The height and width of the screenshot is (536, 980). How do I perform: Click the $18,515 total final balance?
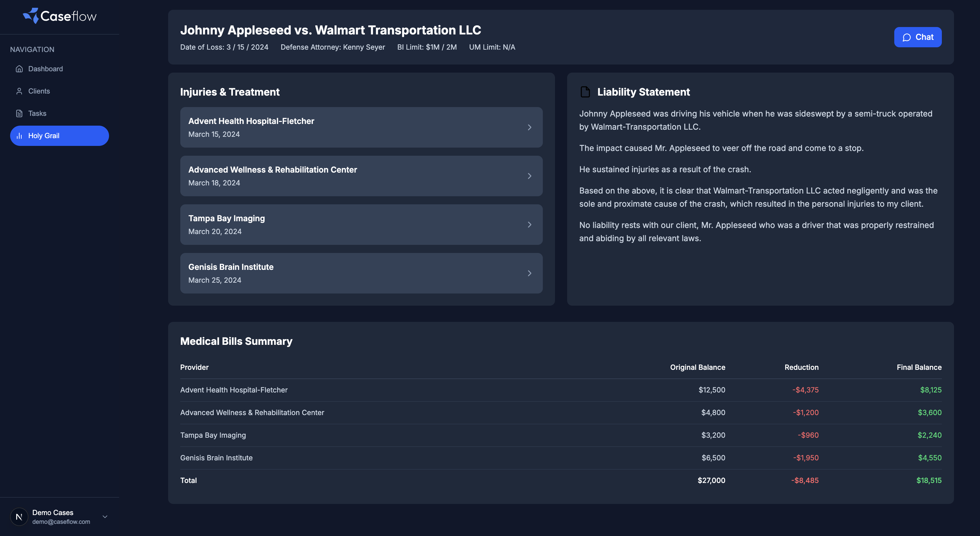click(x=929, y=480)
